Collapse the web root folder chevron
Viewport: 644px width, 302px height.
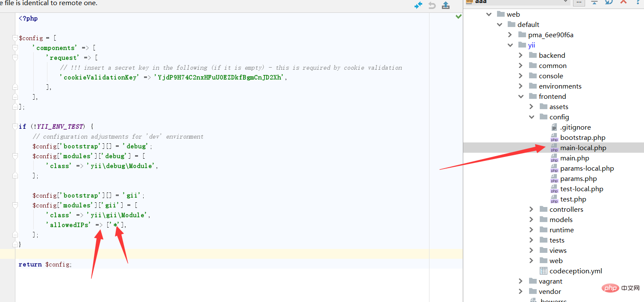click(489, 14)
